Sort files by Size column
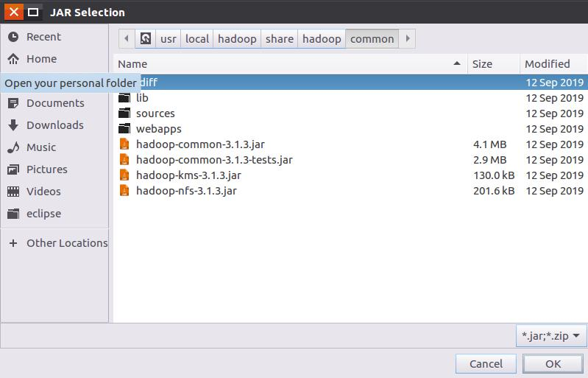588x378 pixels. coord(494,64)
